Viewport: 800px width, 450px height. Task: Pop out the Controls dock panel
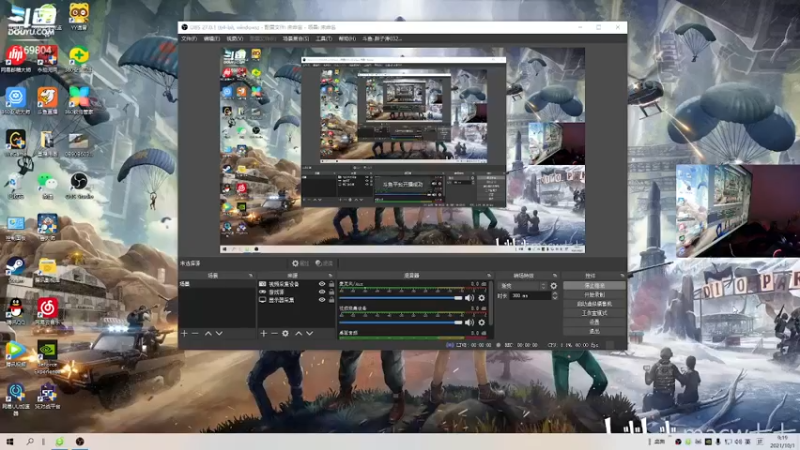coord(622,276)
